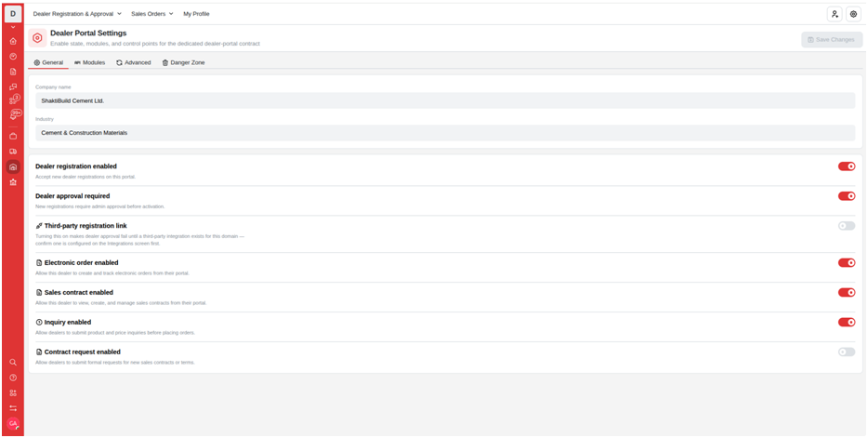
Task: Open the Danger Zone tab
Action: coord(183,62)
